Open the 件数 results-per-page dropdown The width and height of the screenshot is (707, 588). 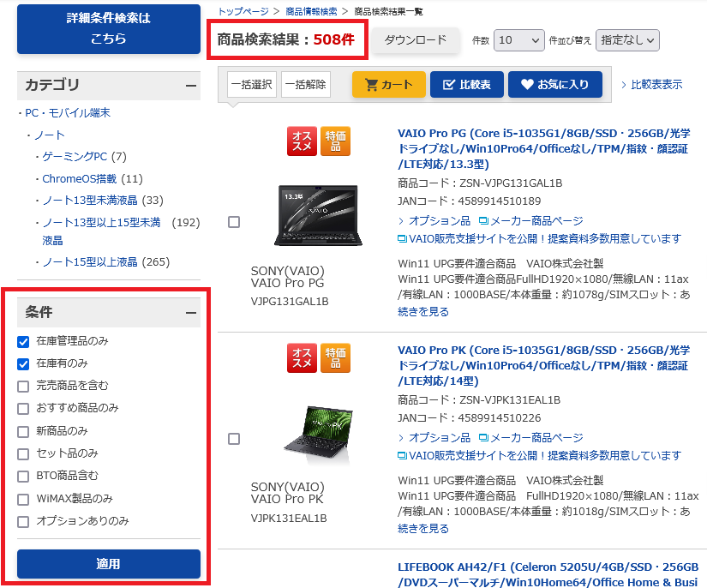coord(518,40)
